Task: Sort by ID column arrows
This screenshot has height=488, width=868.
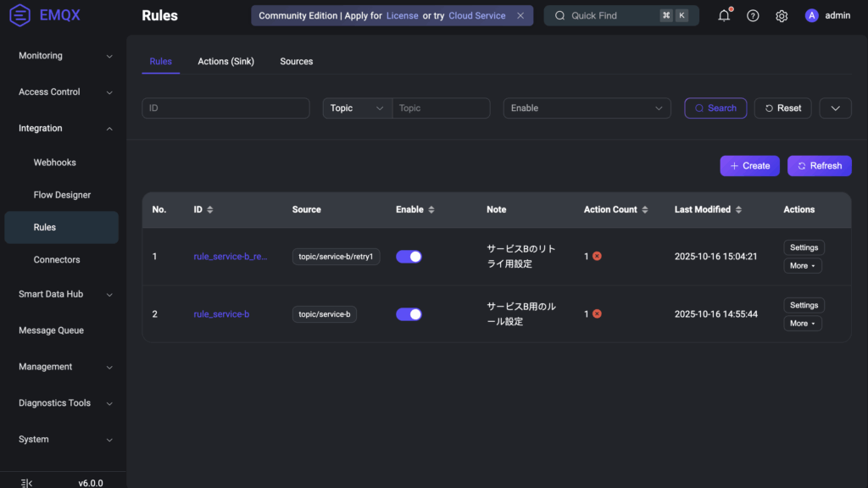Action: click(x=210, y=209)
